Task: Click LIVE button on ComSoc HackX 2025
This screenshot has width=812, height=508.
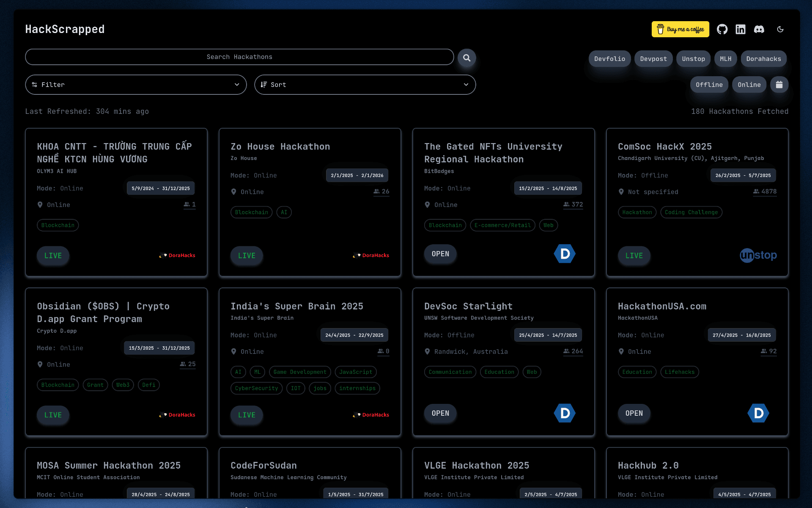Action: [634, 256]
